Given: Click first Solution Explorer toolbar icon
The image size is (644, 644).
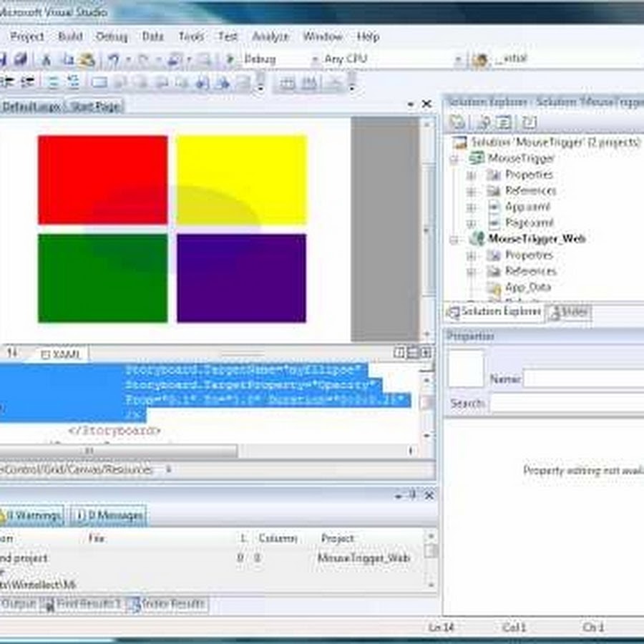Looking at the screenshot, I should tap(457, 122).
